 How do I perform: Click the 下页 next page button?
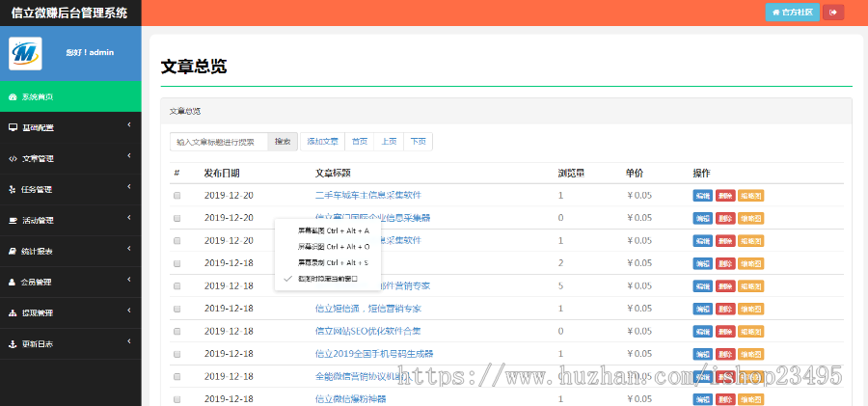coord(418,141)
